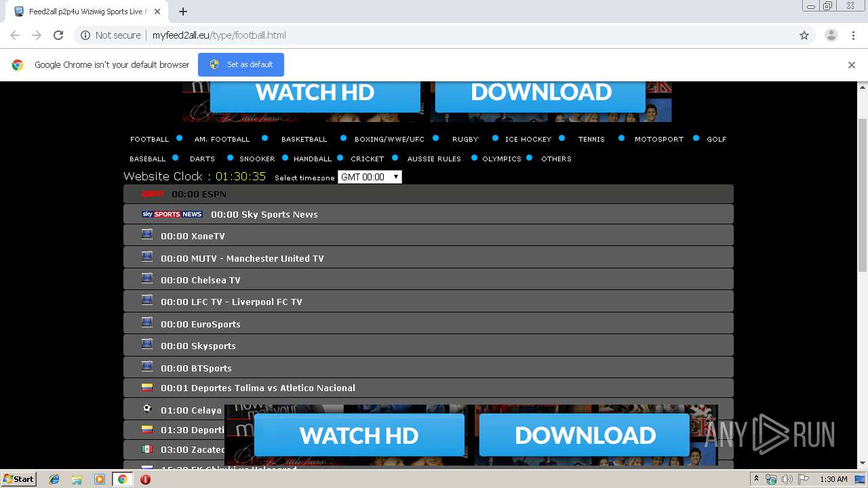The image size is (868, 488).
Task: Open the SNOOKER category
Action: (x=257, y=159)
